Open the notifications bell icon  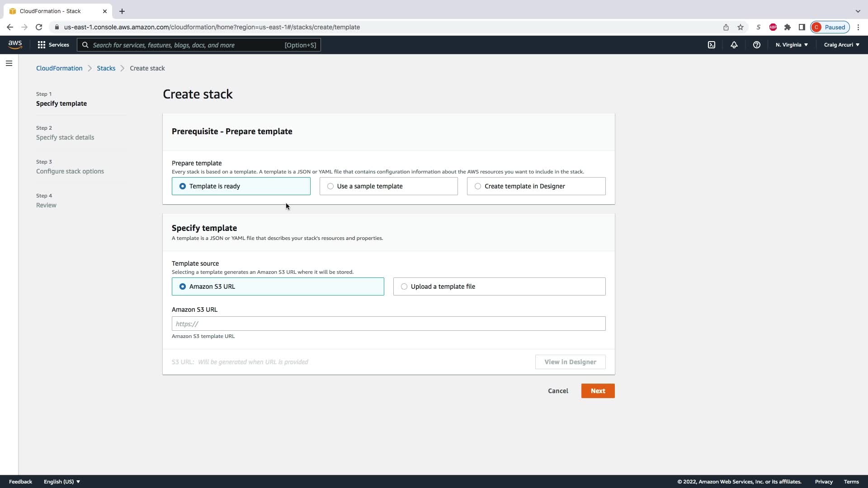734,45
